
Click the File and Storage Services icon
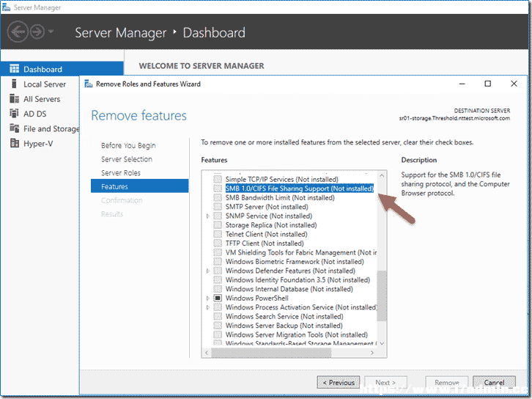[x=14, y=128]
